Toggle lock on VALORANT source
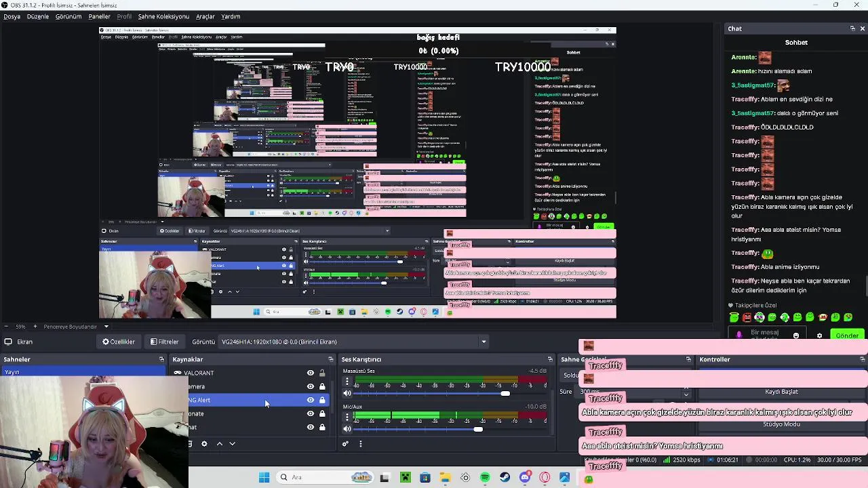 [322, 373]
